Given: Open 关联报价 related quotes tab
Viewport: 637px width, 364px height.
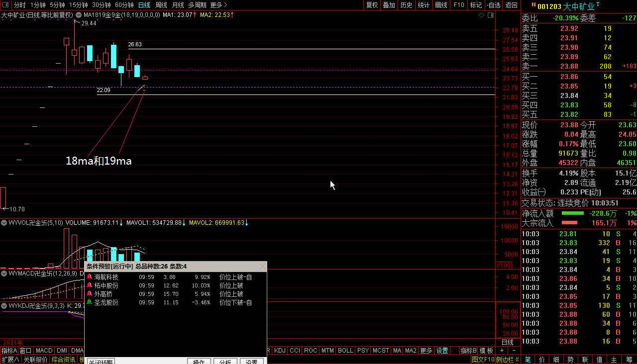Looking at the screenshot, I should tap(36, 360).
